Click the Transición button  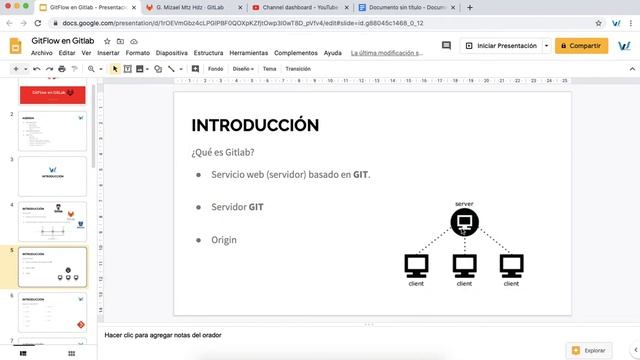(x=298, y=69)
